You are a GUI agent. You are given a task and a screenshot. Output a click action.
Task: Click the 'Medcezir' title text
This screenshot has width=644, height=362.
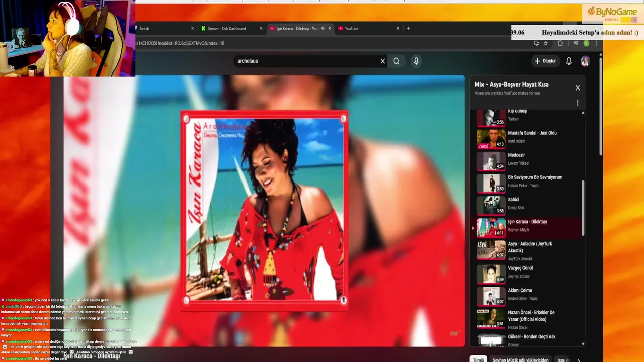click(516, 155)
